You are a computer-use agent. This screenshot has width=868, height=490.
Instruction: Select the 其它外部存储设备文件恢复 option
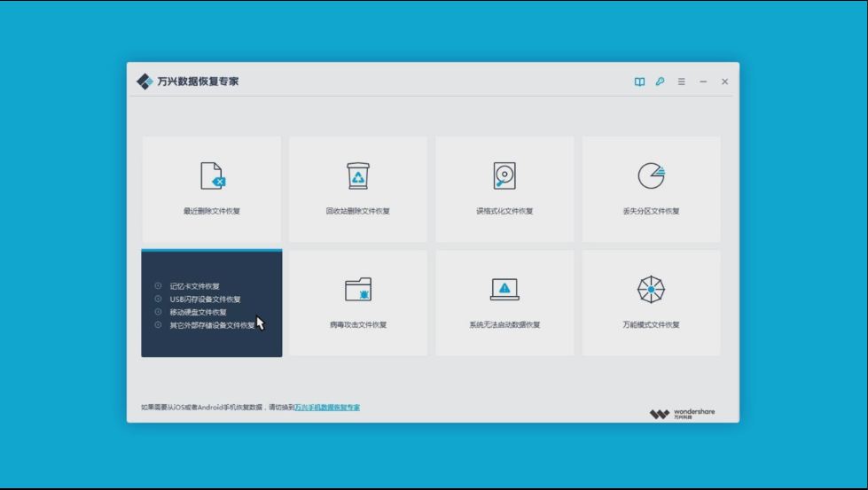coord(212,325)
